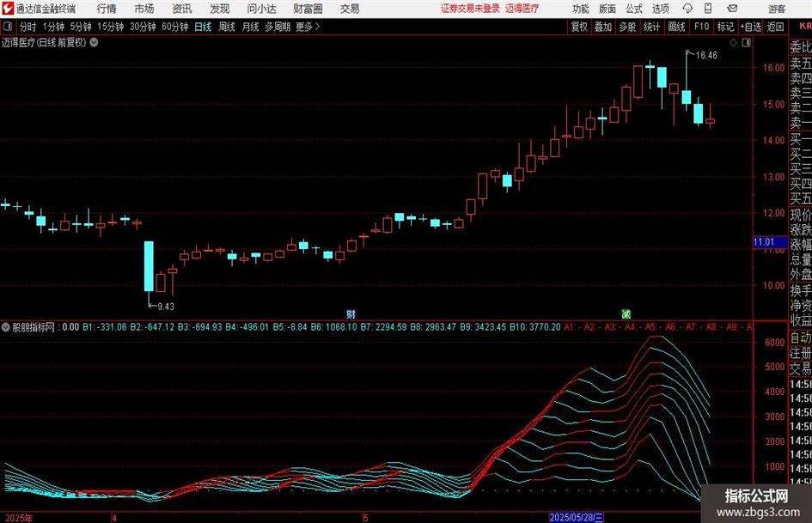Toggle the side panel icon beside the diamond

point(746,43)
